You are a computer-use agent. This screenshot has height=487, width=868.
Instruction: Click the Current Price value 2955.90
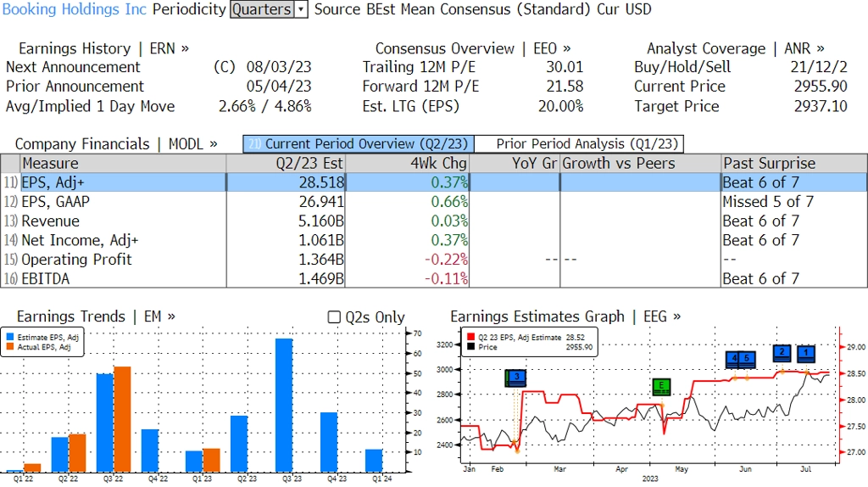pos(821,87)
